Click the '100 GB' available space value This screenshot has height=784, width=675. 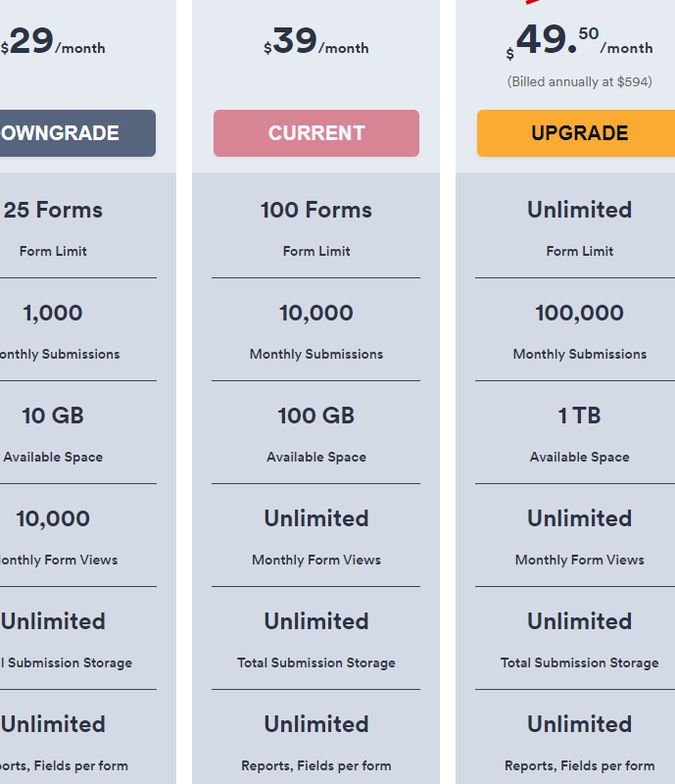[x=316, y=416]
